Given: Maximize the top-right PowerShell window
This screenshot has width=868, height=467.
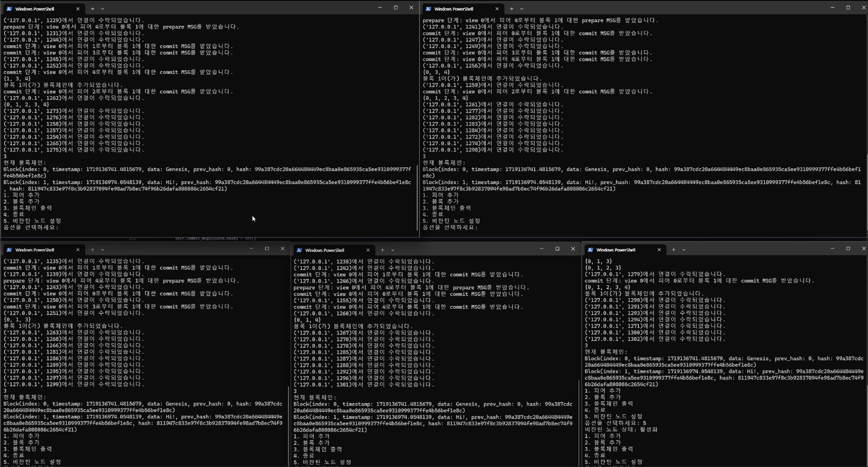Looking at the screenshot, I should [x=848, y=8].
